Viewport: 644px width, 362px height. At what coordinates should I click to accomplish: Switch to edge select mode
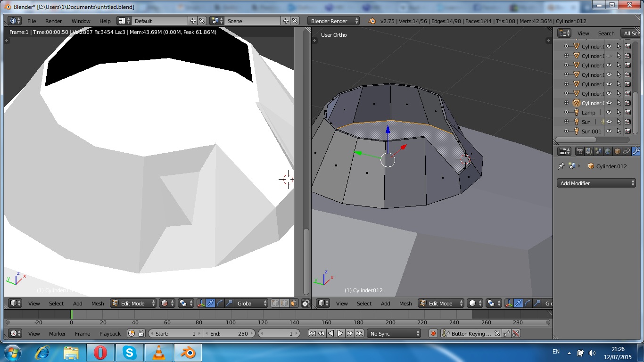pyautogui.click(x=284, y=303)
